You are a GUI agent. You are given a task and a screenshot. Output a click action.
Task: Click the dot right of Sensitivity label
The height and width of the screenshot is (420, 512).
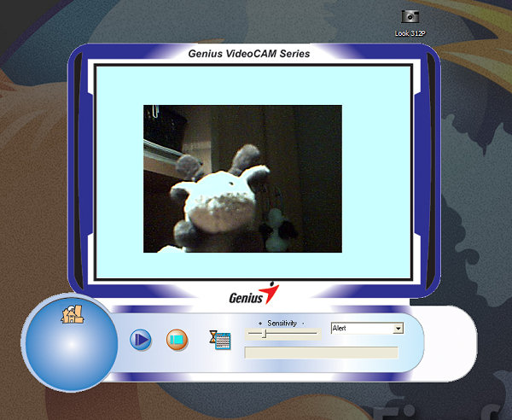302,324
